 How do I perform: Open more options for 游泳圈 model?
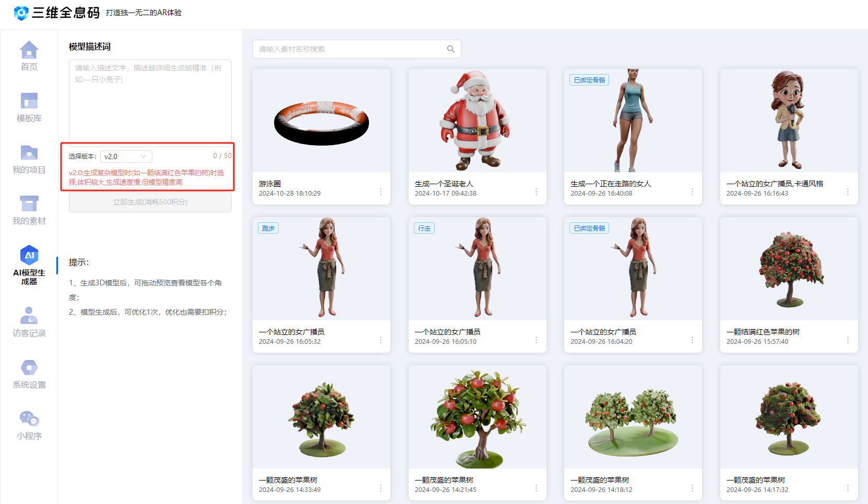coord(381,192)
